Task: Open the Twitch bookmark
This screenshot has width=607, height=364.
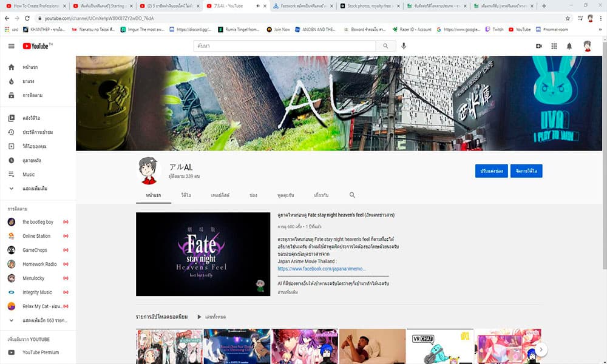Action: click(x=494, y=29)
